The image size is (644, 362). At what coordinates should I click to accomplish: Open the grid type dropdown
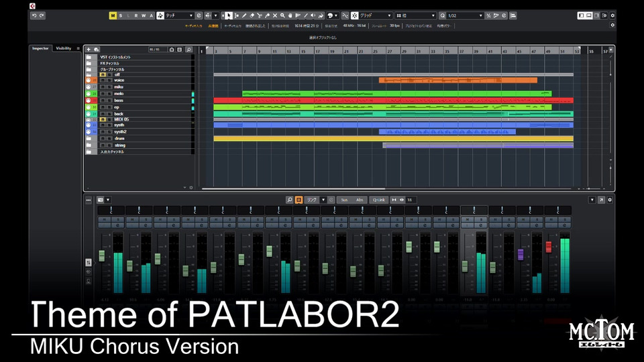416,15
